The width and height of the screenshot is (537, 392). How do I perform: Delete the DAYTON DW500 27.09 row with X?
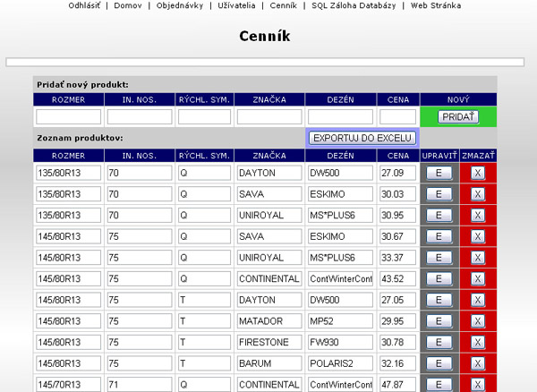click(478, 173)
